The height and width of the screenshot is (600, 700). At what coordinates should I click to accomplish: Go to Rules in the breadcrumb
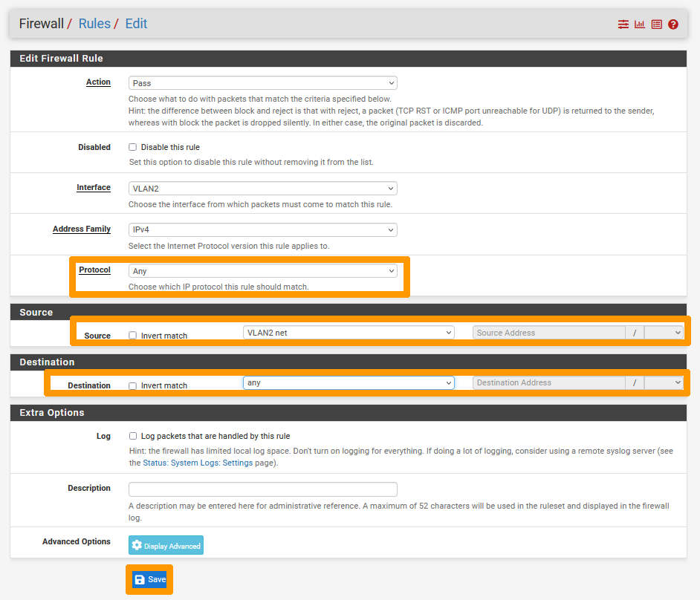[94, 24]
